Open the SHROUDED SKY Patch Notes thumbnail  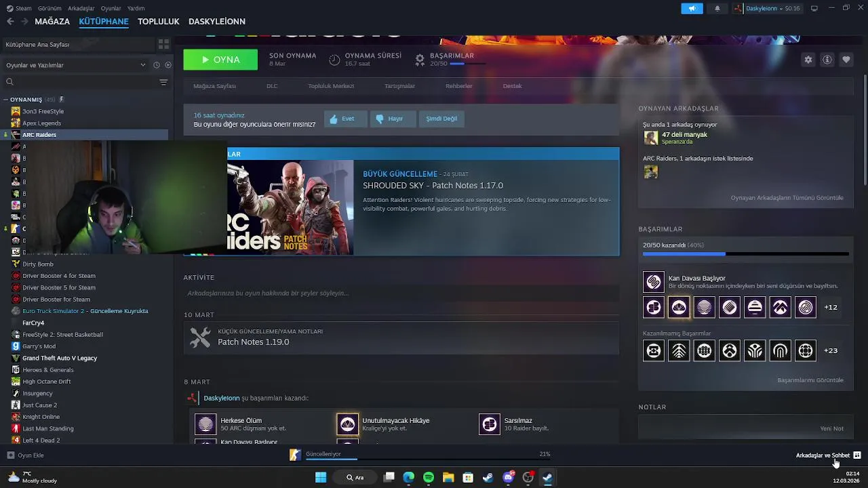click(x=290, y=207)
